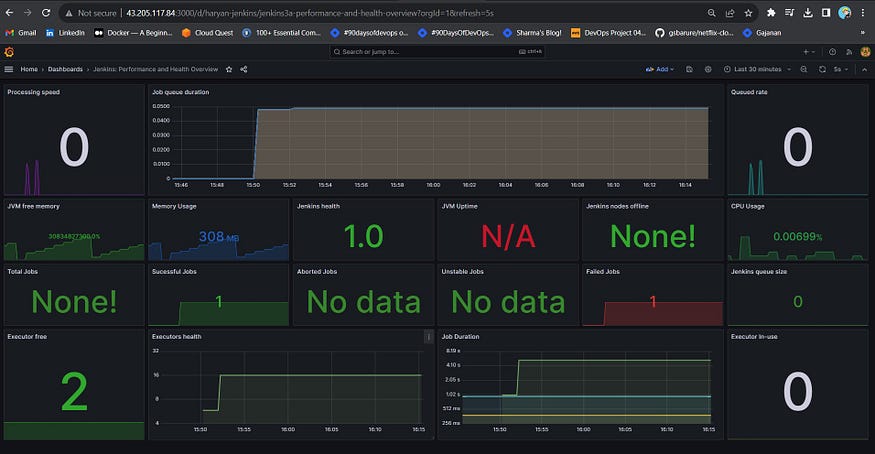Open the gsbarure/netflix-clo... GitHub bookmark

695,33
